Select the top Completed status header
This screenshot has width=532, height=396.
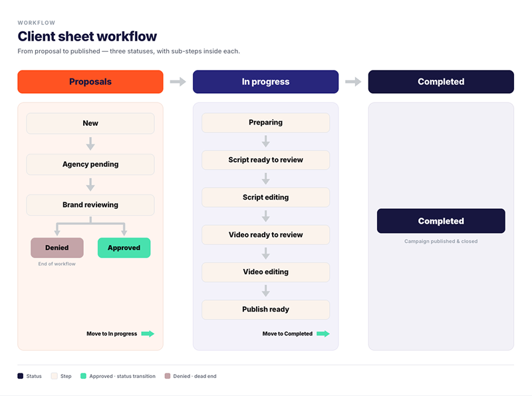point(441,81)
